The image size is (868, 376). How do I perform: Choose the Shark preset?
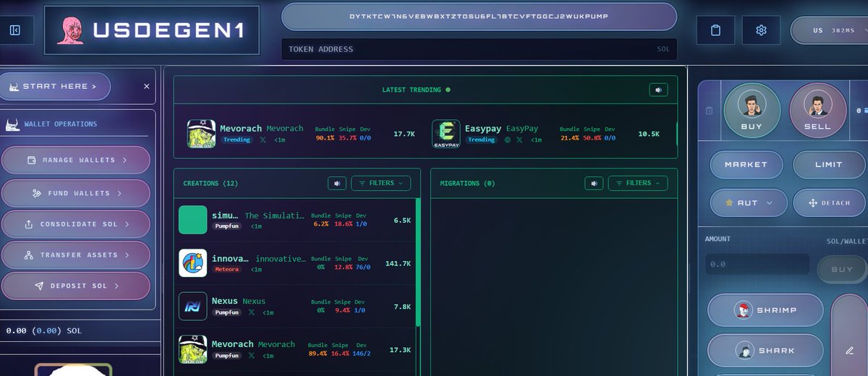[765, 351]
